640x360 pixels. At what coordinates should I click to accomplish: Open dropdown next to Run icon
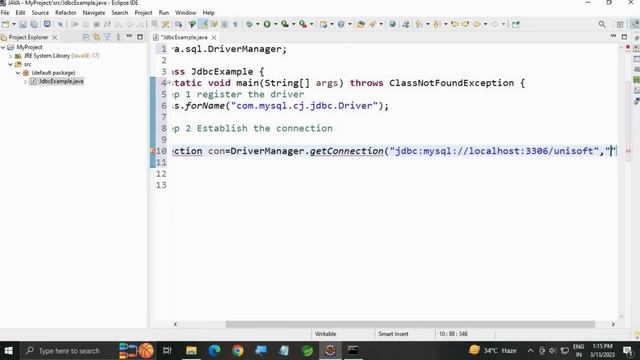[276, 24]
